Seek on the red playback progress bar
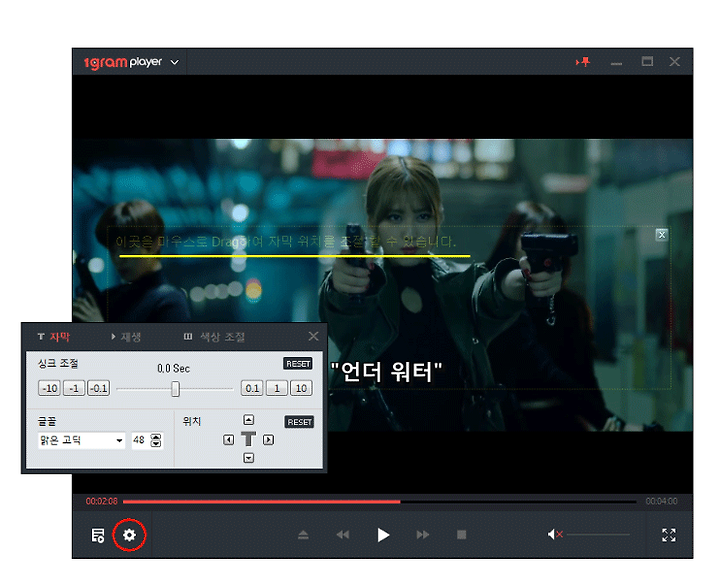Image resolution: width=720 pixels, height=584 pixels. [379, 502]
